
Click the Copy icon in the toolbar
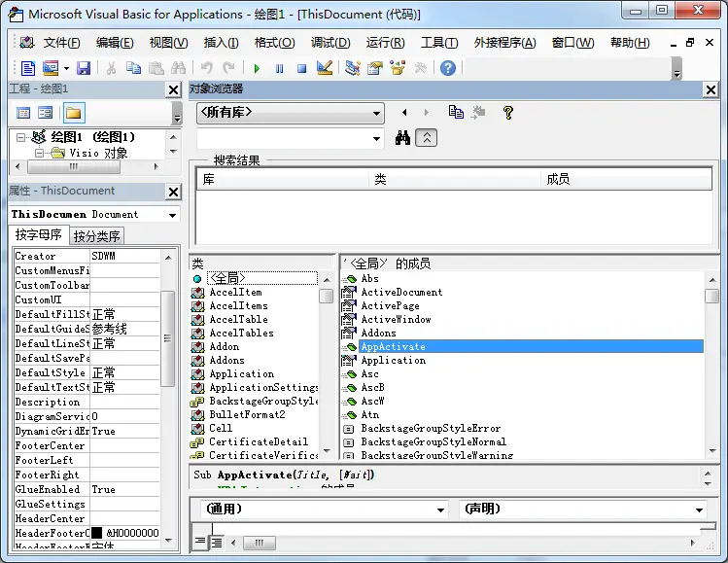(x=134, y=68)
